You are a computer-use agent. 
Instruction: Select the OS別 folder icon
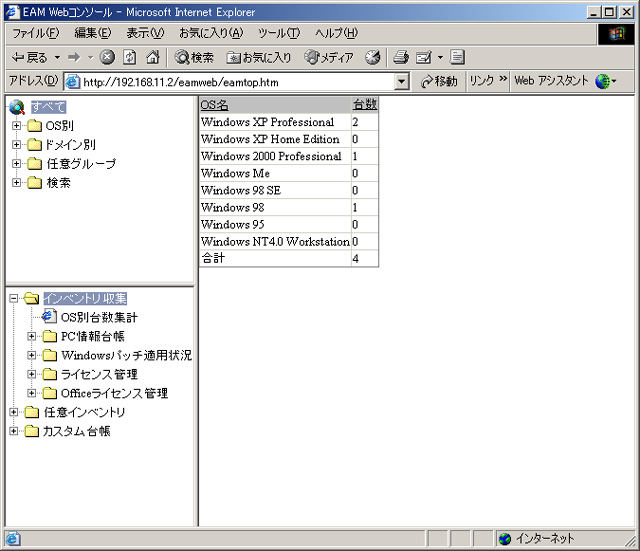pyautogui.click(x=35, y=125)
